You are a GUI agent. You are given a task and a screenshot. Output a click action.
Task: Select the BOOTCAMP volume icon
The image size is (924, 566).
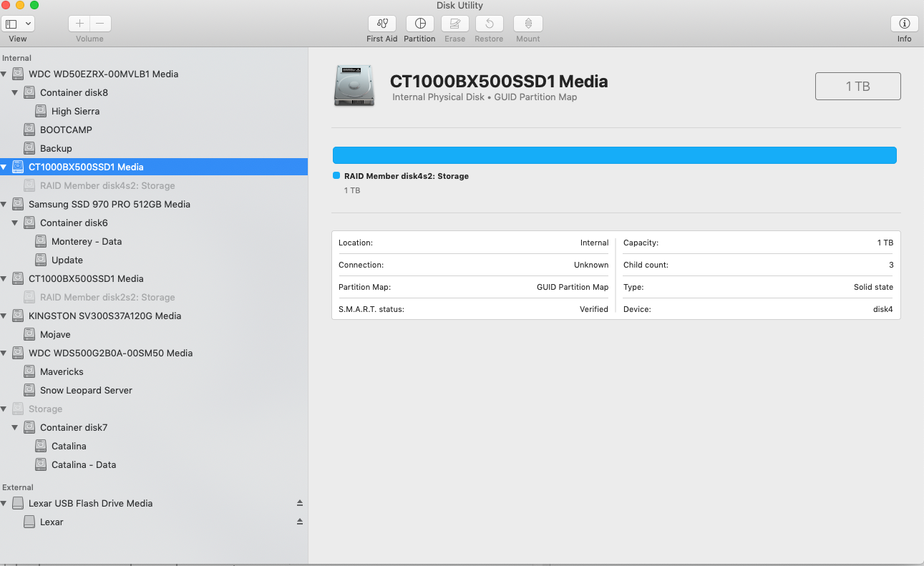[29, 130]
